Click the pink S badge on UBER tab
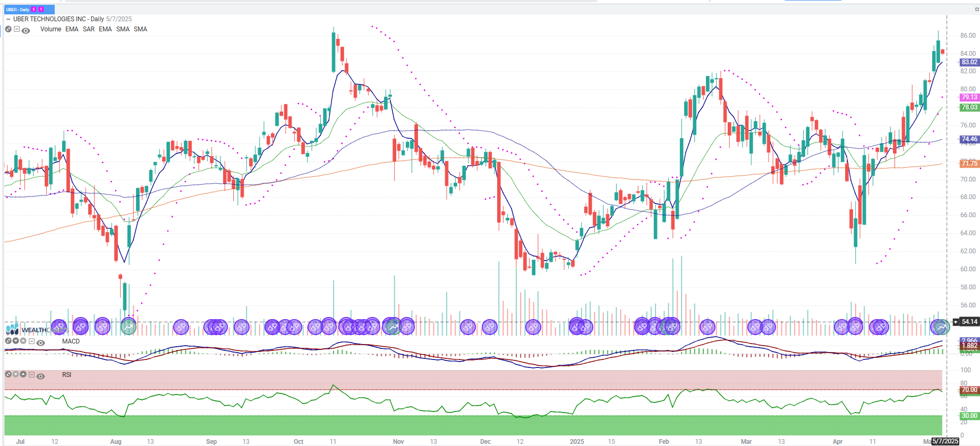980x446 pixels. click(x=34, y=10)
